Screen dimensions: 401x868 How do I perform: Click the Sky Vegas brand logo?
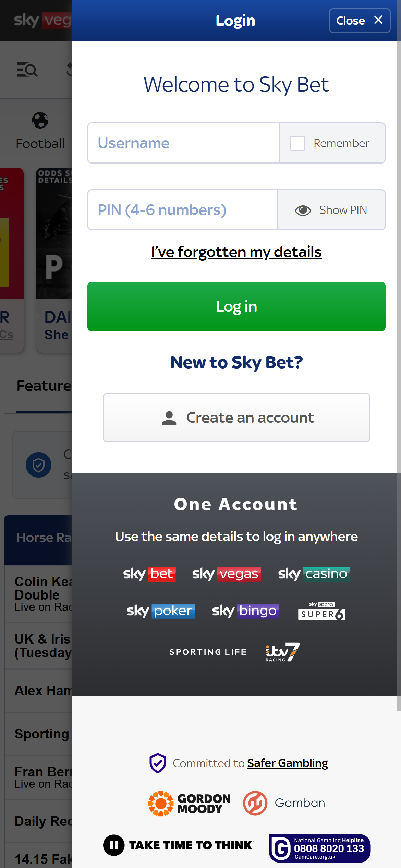[226, 574]
